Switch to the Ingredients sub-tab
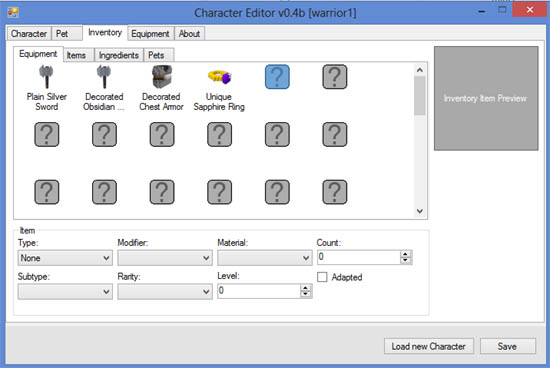This screenshot has width=550, height=368. click(119, 55)
